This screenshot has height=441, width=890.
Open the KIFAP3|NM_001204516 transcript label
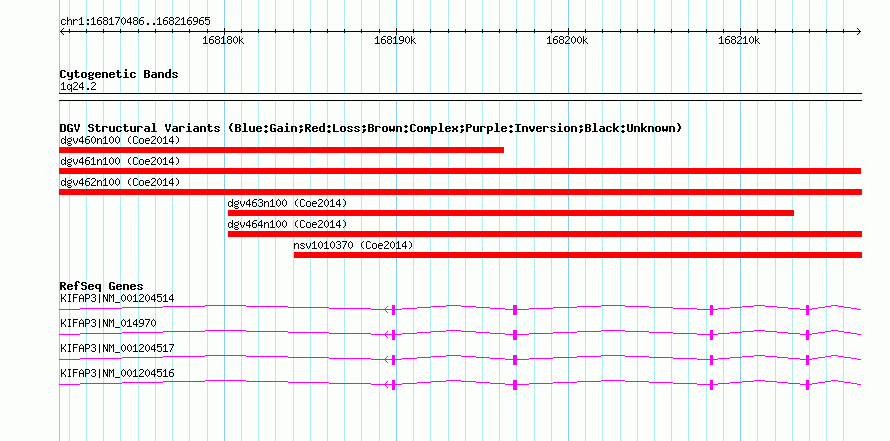tap(117, 373)
